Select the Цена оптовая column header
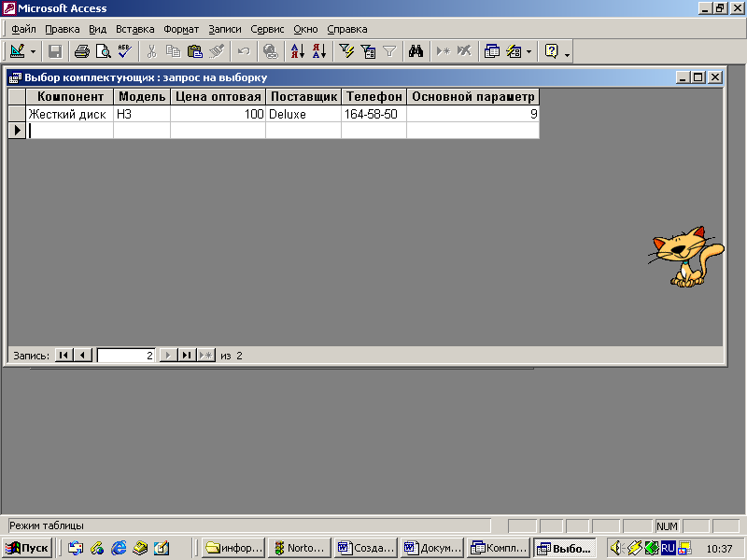 (x=218, y=97)
